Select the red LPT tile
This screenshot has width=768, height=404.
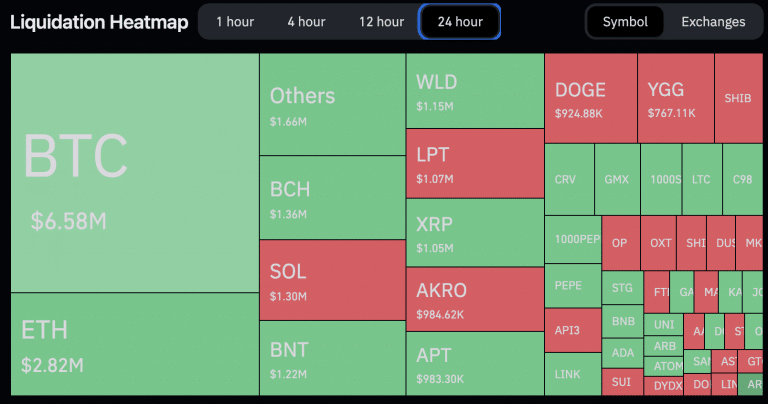475,163
